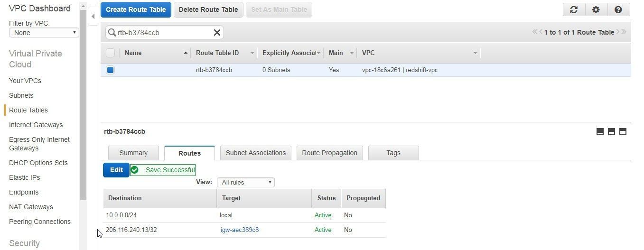Open the Filter by VPC dropdown
This screenshot has height=250, width=644.
tap(44, 33)
